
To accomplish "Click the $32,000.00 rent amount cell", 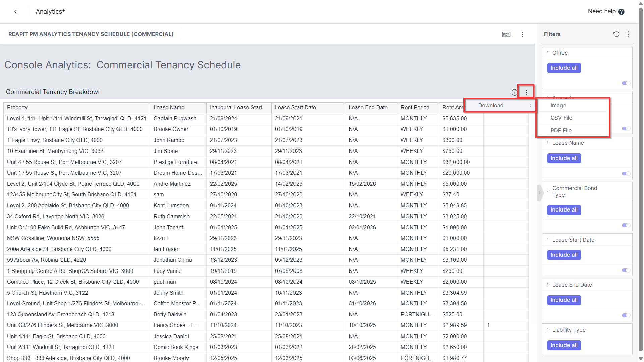I will click(x=461, y=162).
